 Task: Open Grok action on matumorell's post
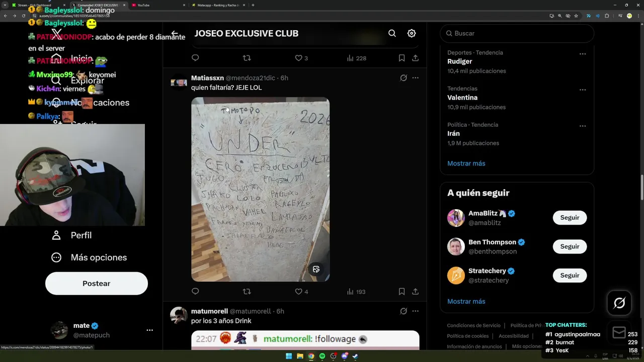click(x=404, y=311)
